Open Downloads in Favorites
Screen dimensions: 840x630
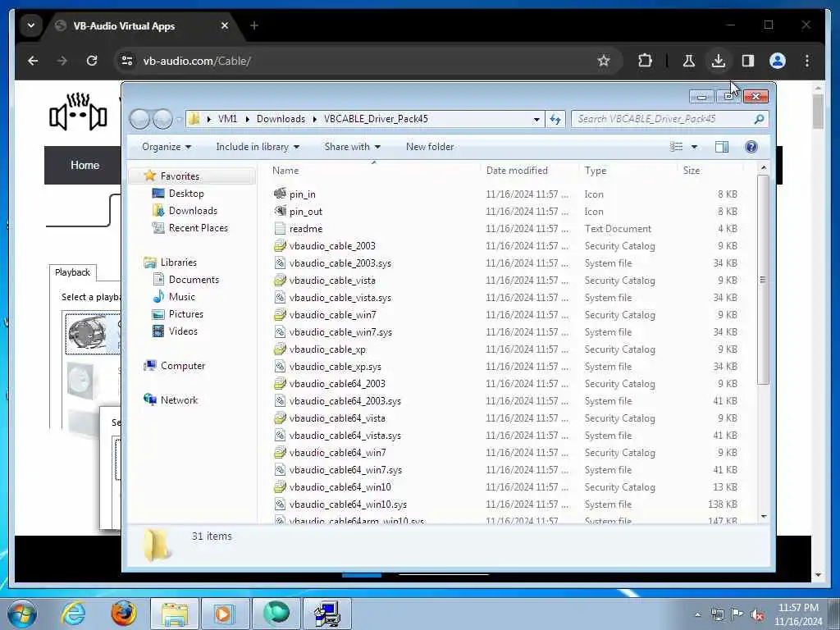tap(193, 211)
